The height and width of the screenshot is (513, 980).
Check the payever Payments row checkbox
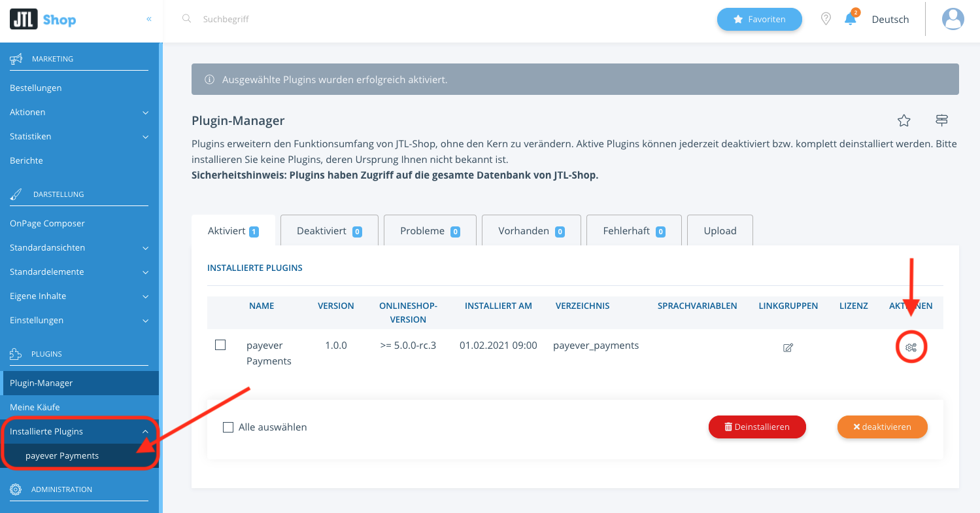tap(220, 345)
